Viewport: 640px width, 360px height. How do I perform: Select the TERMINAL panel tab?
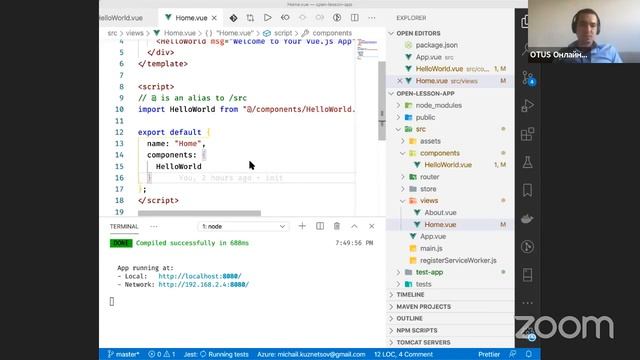tap(124, 227)
